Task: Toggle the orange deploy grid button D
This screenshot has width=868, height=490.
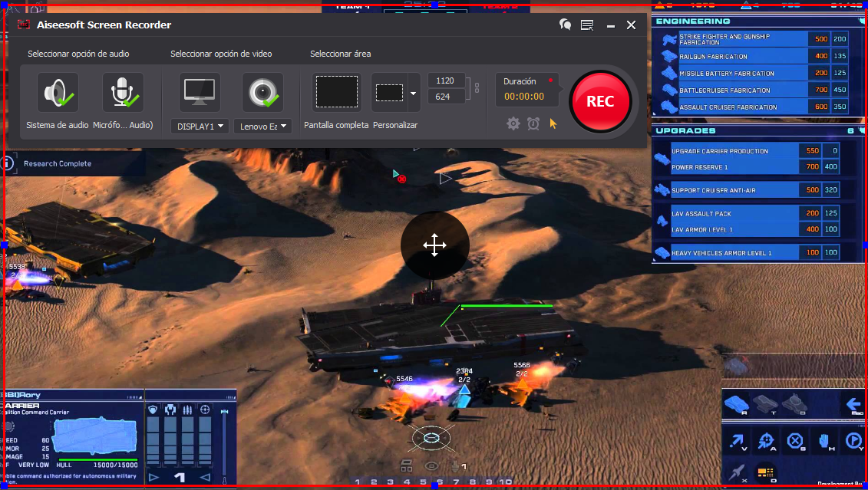Action: 766,472
